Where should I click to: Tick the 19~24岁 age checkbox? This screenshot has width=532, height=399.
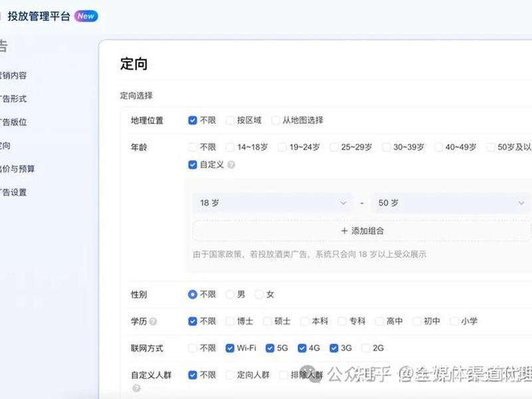click(282, 147)
